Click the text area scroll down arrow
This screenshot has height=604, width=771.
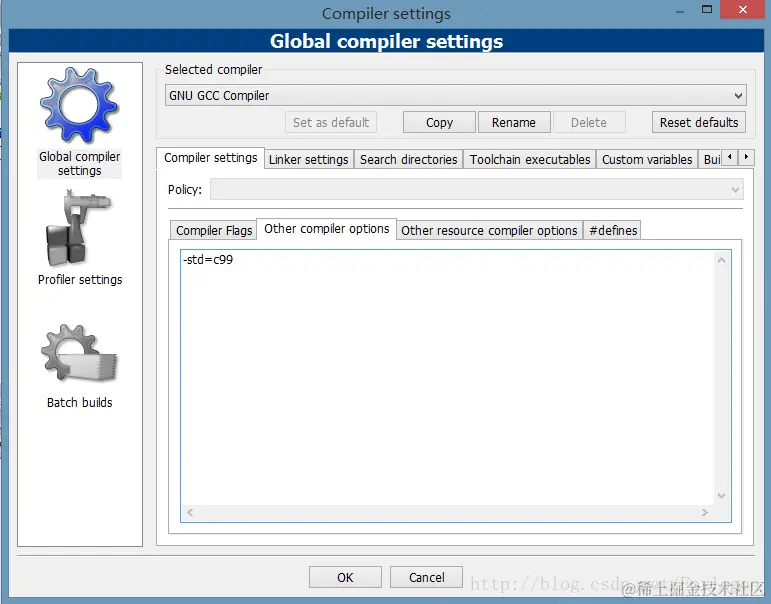click(721, 496)
